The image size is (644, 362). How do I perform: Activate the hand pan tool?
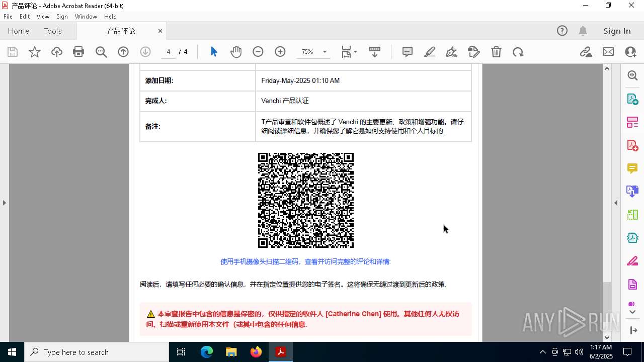[x=236, y=52]
